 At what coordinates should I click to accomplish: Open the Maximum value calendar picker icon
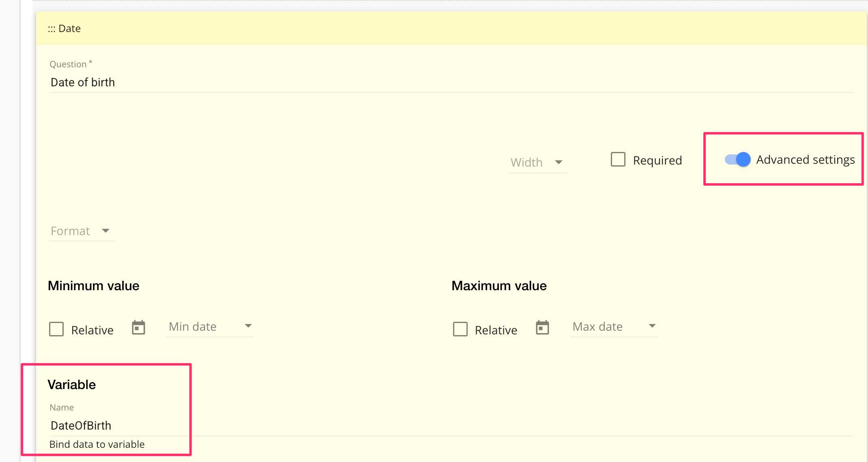(542, 327)
